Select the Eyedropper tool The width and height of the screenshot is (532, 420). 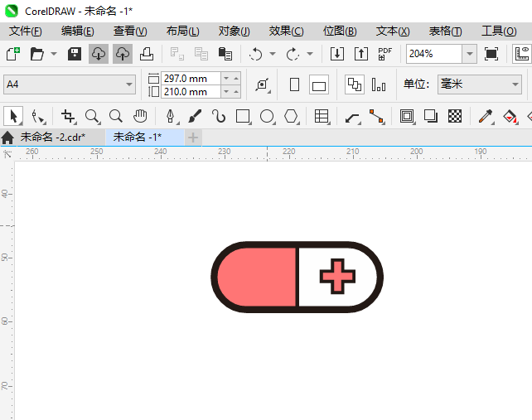click(486, 116)
